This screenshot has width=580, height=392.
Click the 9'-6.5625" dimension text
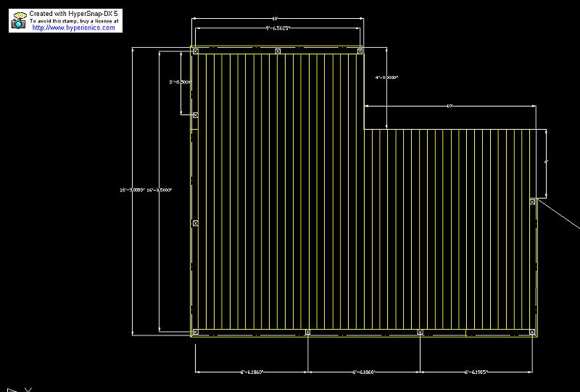(278, 28)
